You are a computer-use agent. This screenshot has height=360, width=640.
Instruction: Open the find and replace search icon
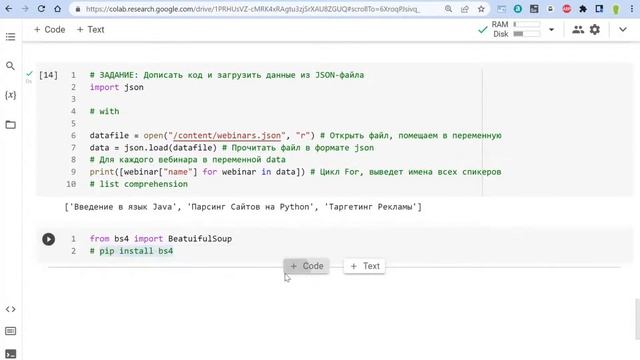11,66
